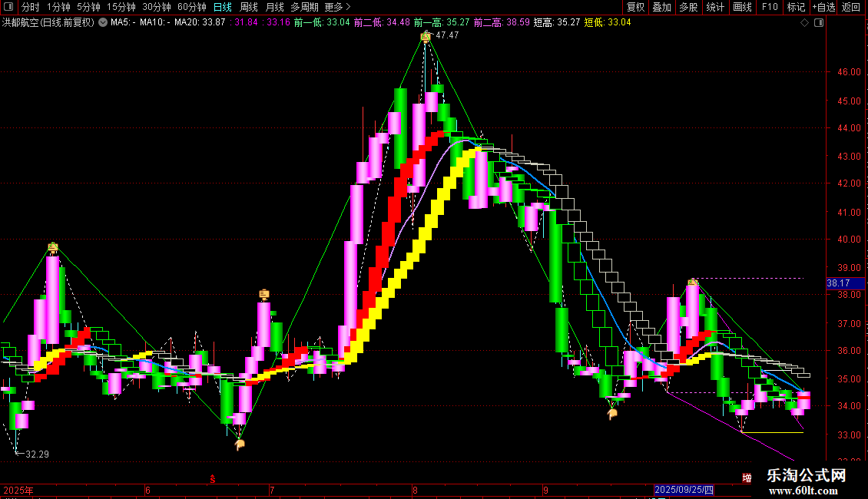
Task: Click the red S marker on time axis
Action: 213,479
